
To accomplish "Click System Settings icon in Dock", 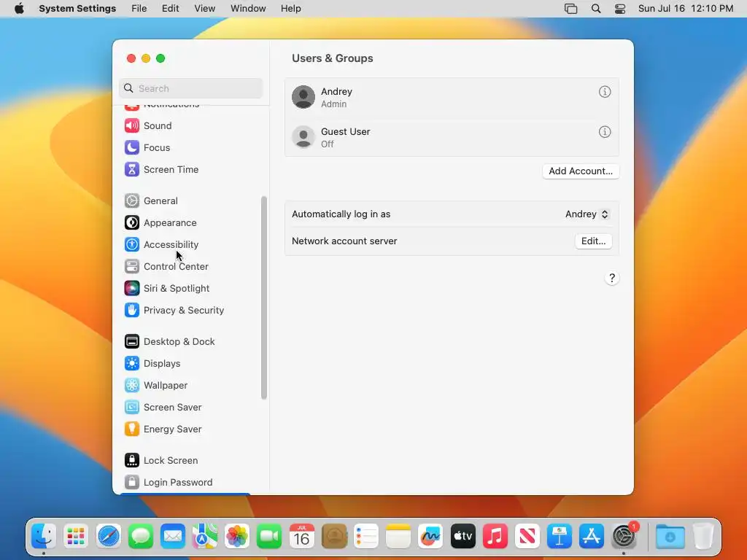I will [x=624, y=536].
